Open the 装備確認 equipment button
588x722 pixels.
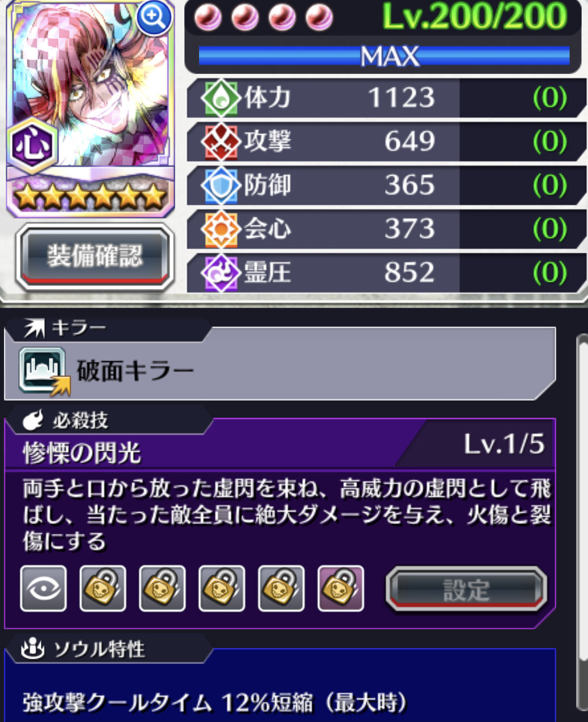tap(95, 257)
